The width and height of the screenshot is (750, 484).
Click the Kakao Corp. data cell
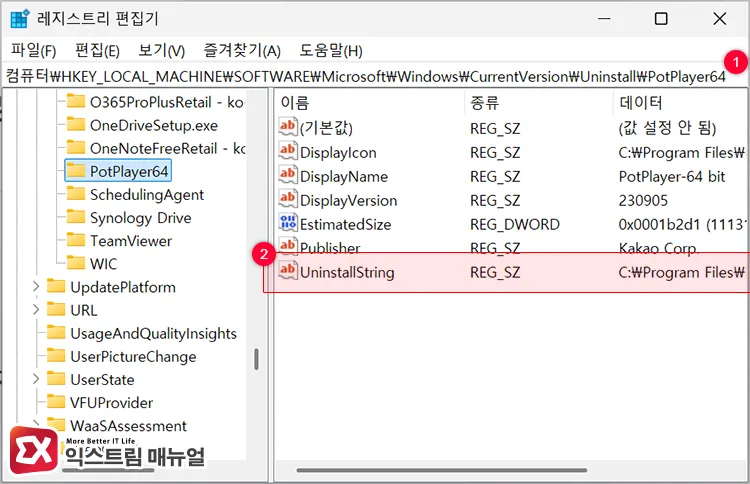(658, 248)
